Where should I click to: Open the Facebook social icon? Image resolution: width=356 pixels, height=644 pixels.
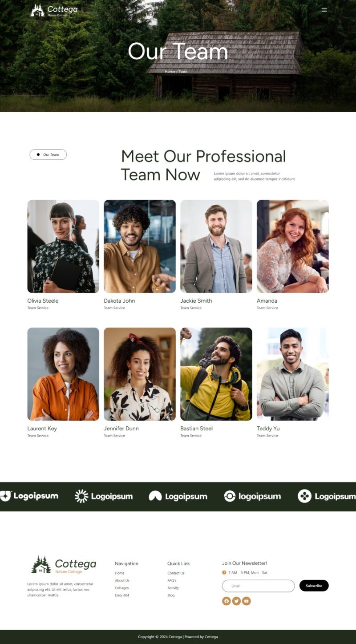click(227, 601)
